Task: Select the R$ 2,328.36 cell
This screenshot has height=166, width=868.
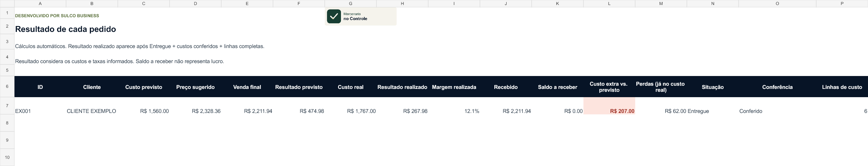Action: click(x=195, y=106)
